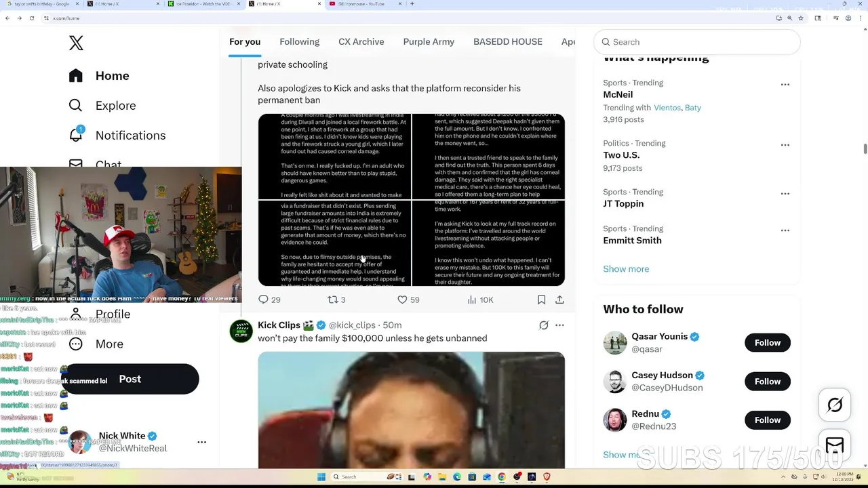Bookmark the post about Kick apology
This screenshot has width=868, height=488.
tap(541, 300)
